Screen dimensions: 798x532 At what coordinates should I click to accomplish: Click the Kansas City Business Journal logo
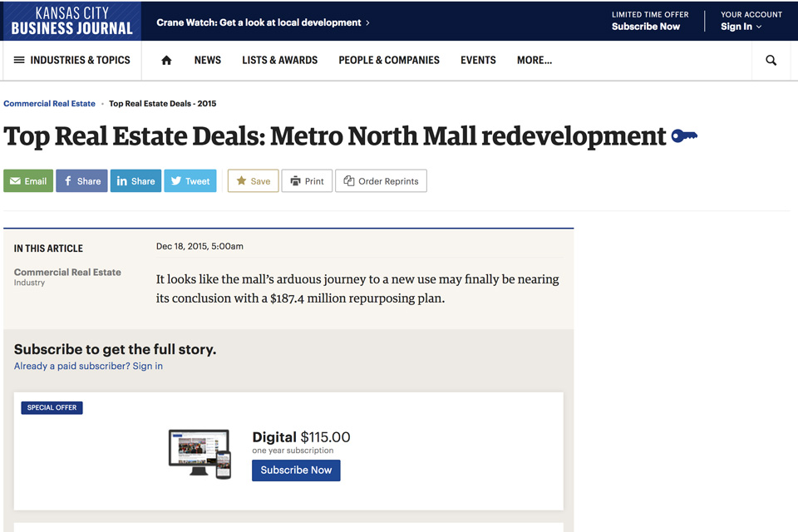tap(71, 21)
